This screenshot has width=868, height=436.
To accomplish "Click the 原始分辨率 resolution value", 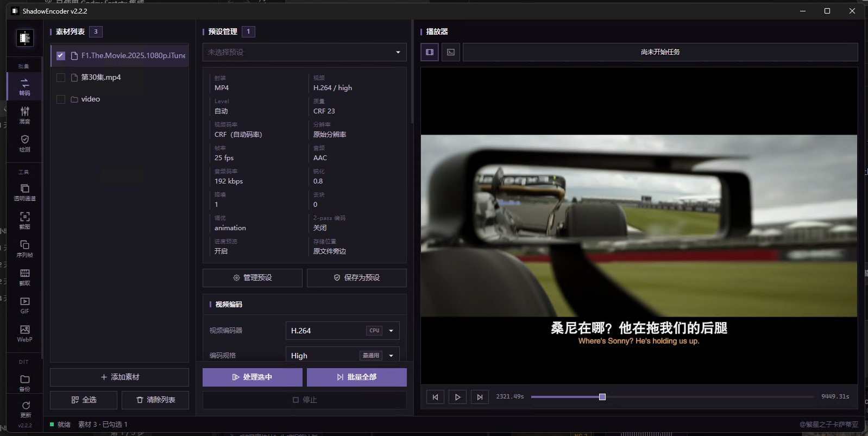I will tap(330, 134).
